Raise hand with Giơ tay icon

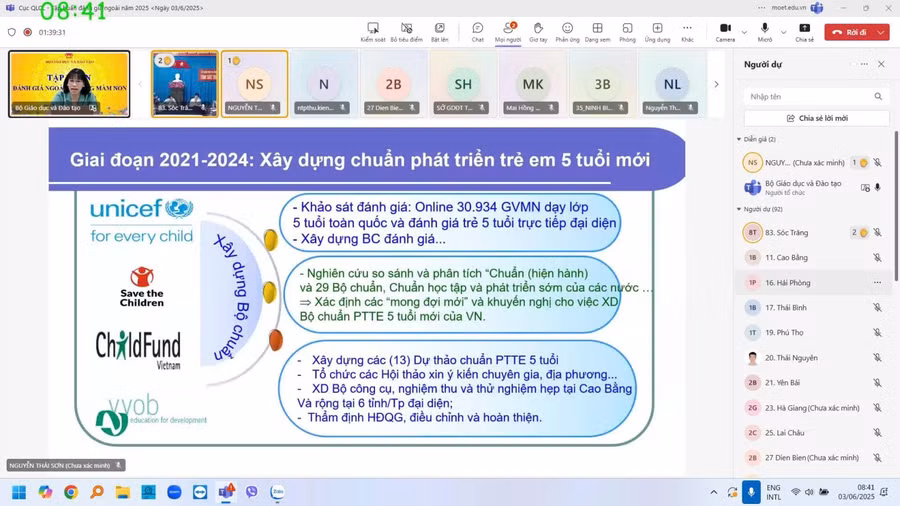537,29
